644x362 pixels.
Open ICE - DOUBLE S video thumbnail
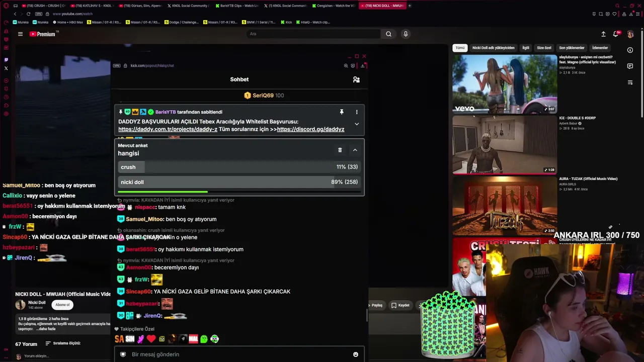pos(505,145)
